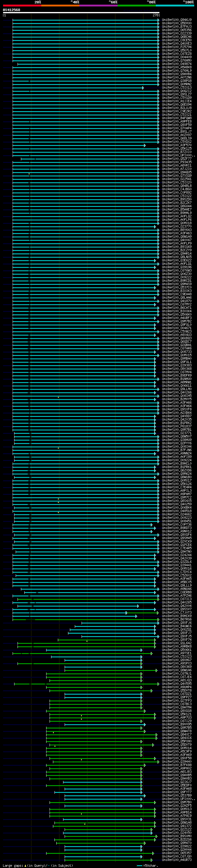Click the alignment bar for UniRef100_C5IX13
This screenshot has width=197, height=868.
pos(78,88)
